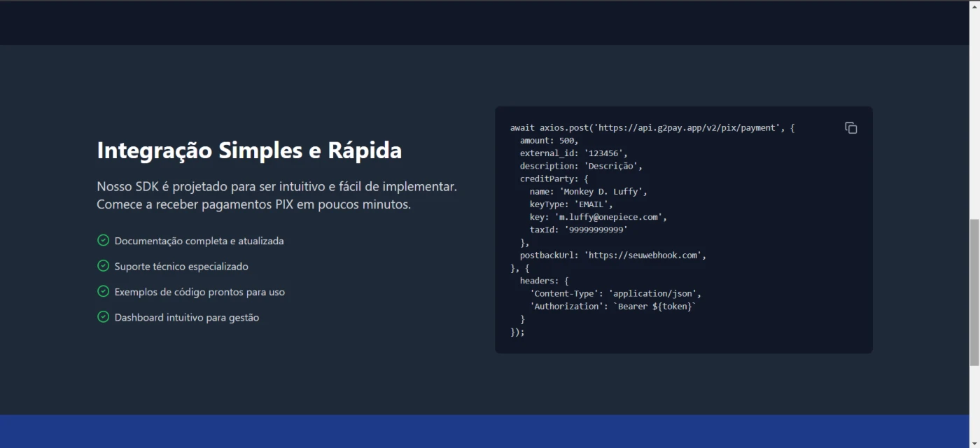This screenshot has width=980, height=448.
Task: Click the SDK description paragraph text
Action: coord(276,196)
